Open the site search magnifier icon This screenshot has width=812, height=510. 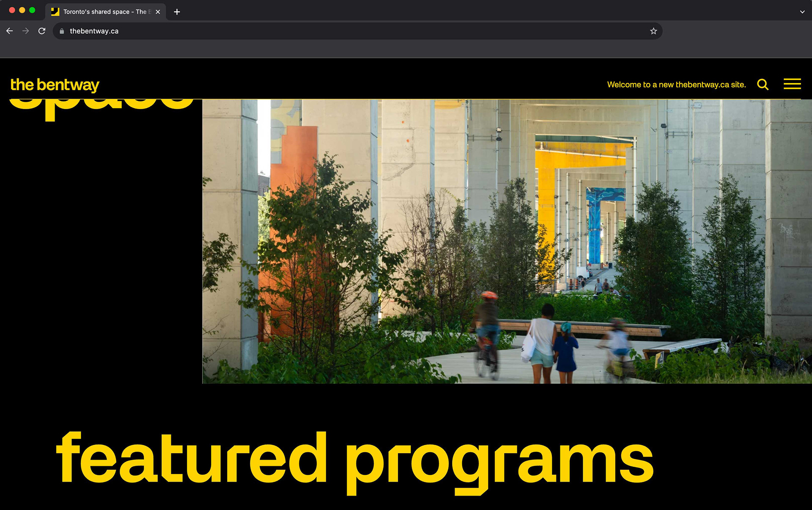[763, 85]
